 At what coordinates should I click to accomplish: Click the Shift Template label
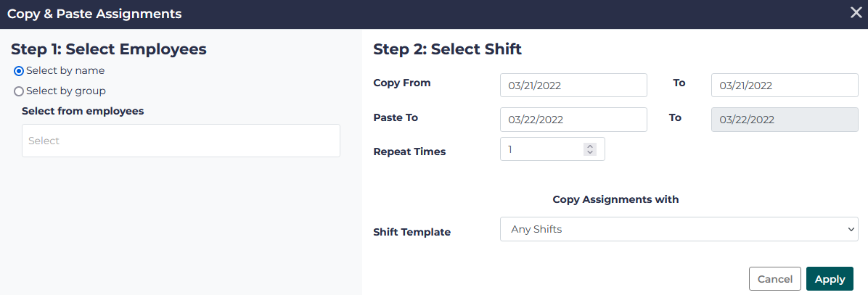pyautogui.click(x=412, y=232)
